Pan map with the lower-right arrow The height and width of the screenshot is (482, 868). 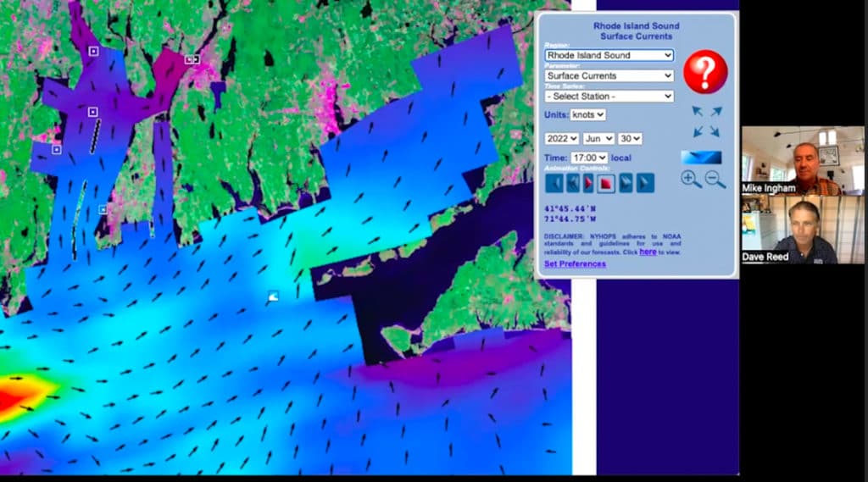(x=715, y=131)
